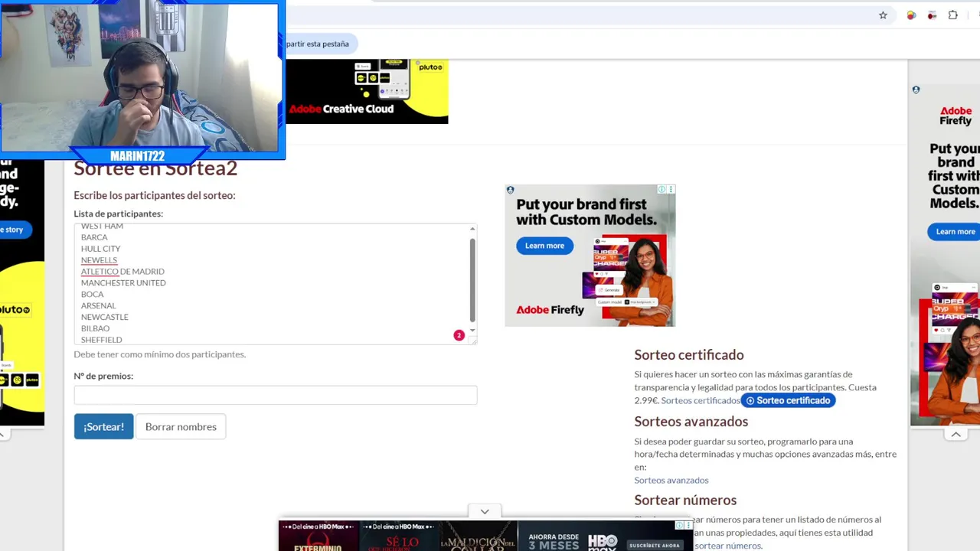
Task: Click the MANCHESTER UNITED participant line
Action: [x=123, y=283]
